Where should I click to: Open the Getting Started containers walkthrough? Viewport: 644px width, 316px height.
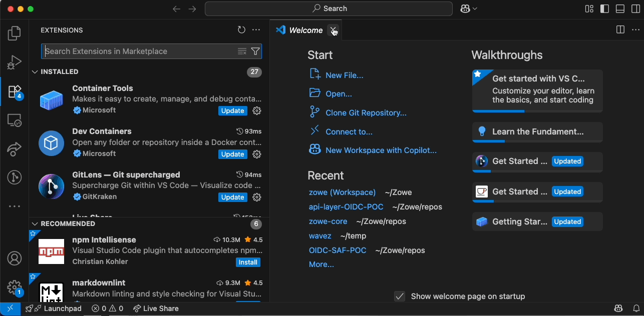tap(537, 221)
